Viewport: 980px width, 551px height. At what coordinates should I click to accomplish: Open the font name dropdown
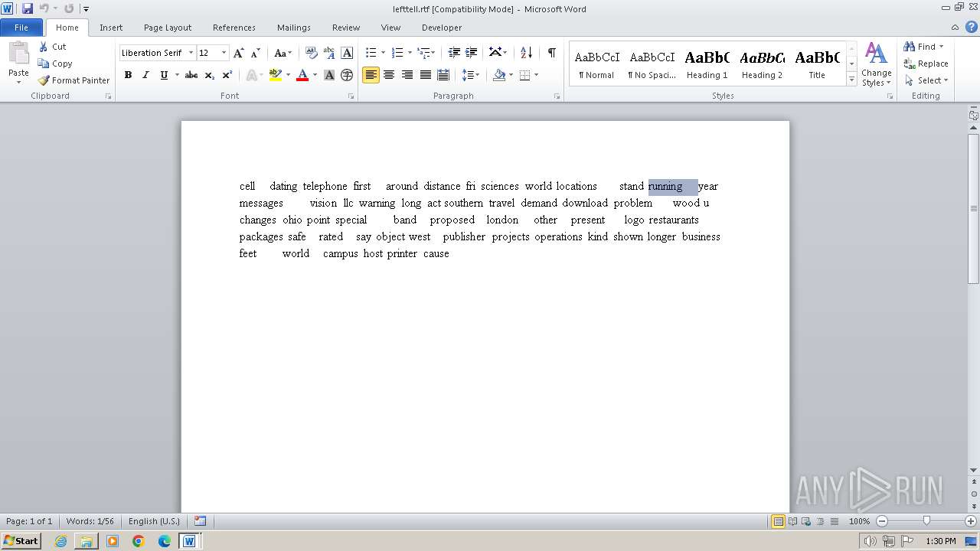click(x=191, y=53)
